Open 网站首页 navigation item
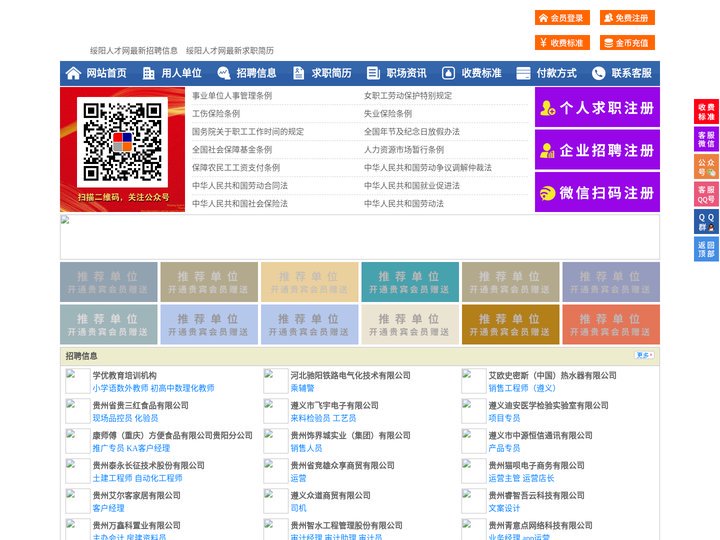 tap(107, 73)
